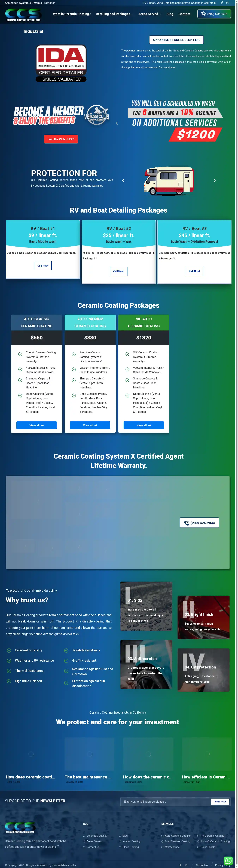Click the IDA Certified Detailer badge
This screenshot has height=868, width=238.
(x=61, y=63)
